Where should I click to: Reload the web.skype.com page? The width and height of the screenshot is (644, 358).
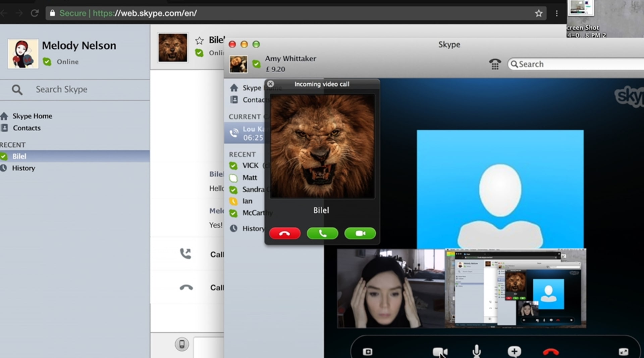[35, 13]
